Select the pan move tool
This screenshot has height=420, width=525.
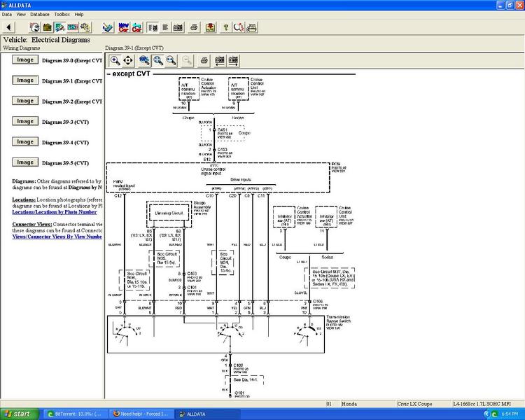tap(128, 60)
